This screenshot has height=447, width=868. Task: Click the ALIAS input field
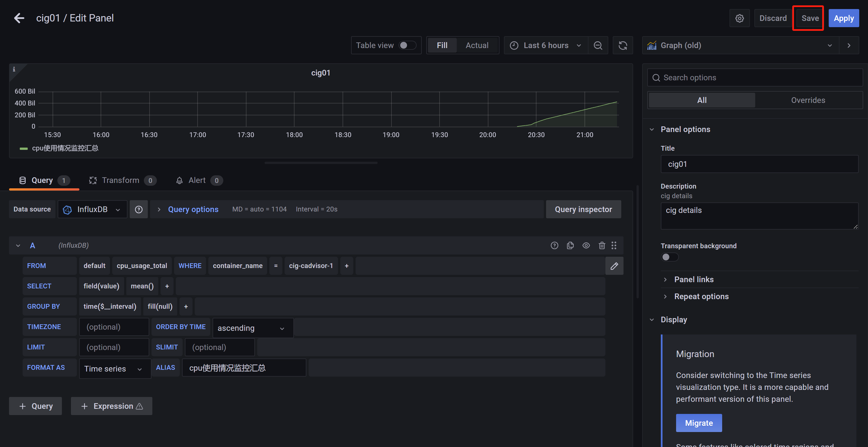[x=244, y=368]
